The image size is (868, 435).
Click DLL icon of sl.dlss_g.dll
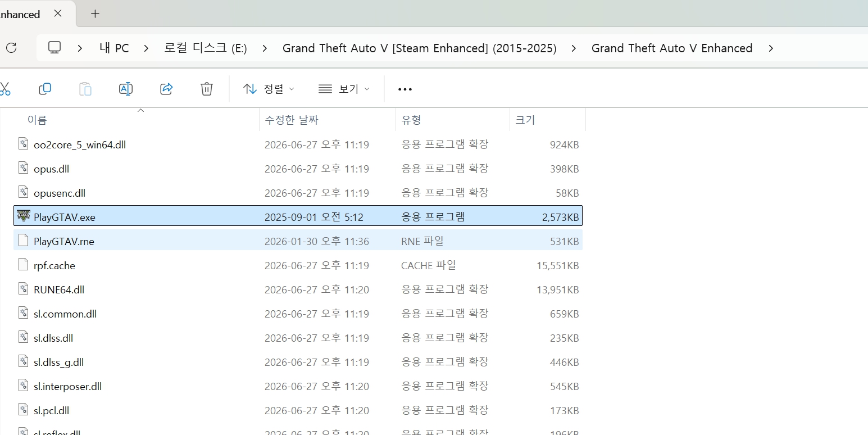[x=23, y=361]
